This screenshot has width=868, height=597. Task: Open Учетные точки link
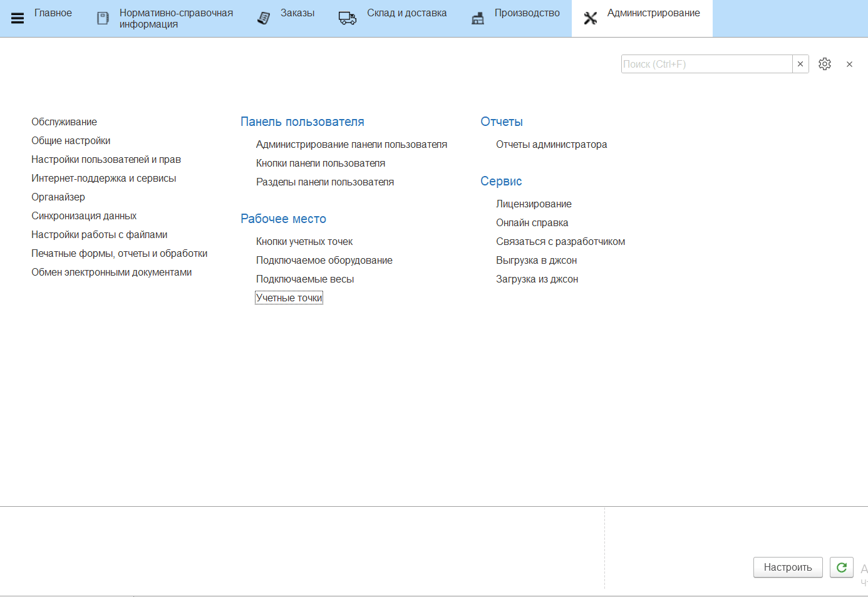pyautogui.click(x=289, y=298)
